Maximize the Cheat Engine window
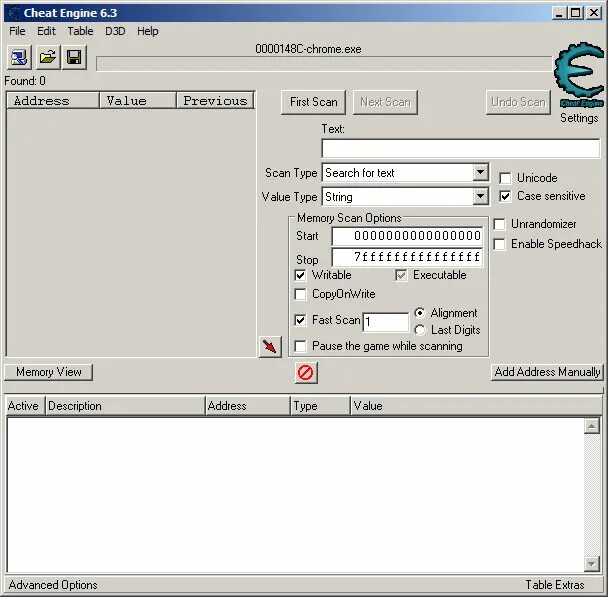 [x=576, y=13]
